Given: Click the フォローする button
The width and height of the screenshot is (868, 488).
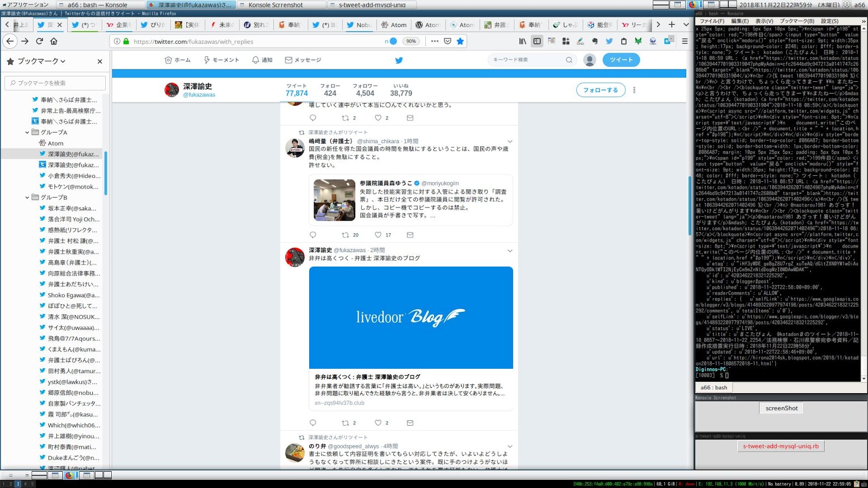Looking at the screenshot, I should click(601, 90).
